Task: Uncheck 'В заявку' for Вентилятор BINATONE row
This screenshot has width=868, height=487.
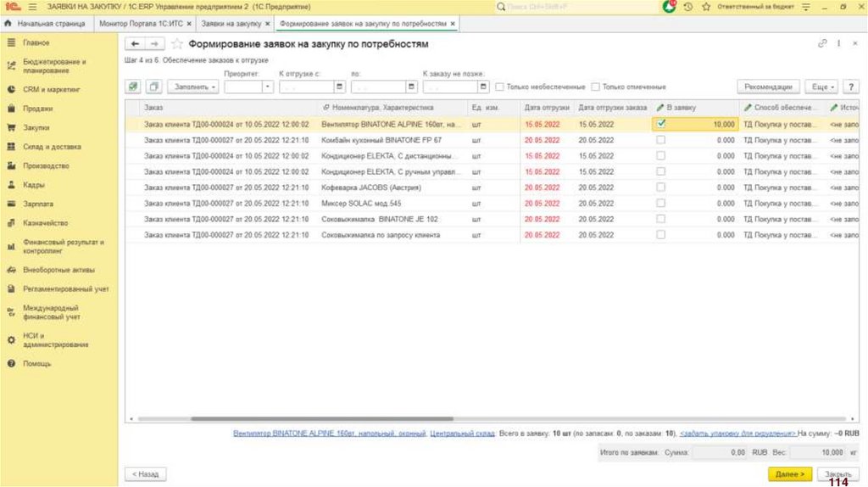Action: [x=661, y=123]
